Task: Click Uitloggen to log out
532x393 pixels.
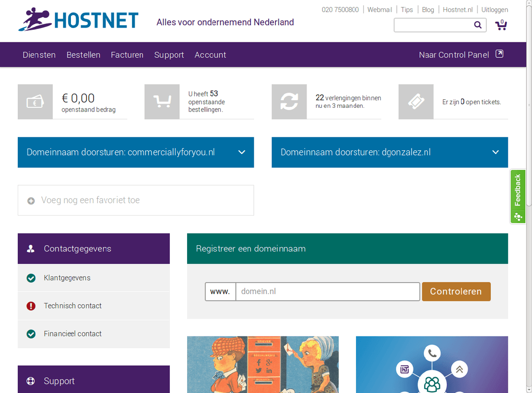Action: pos(495,9)
